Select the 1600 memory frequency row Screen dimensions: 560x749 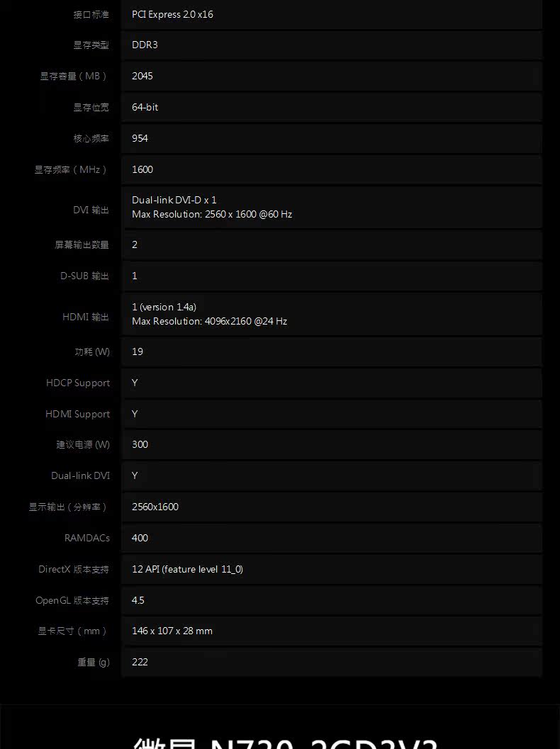click(332, 169)
